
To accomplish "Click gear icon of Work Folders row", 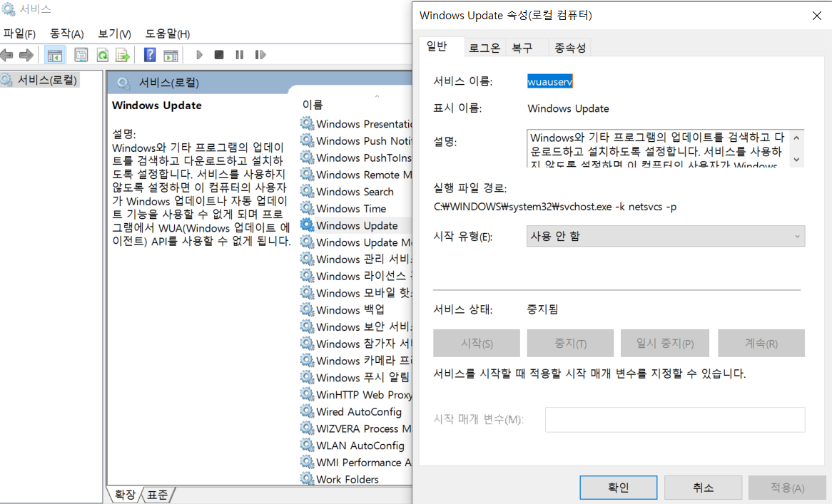I will click(307, 478).
